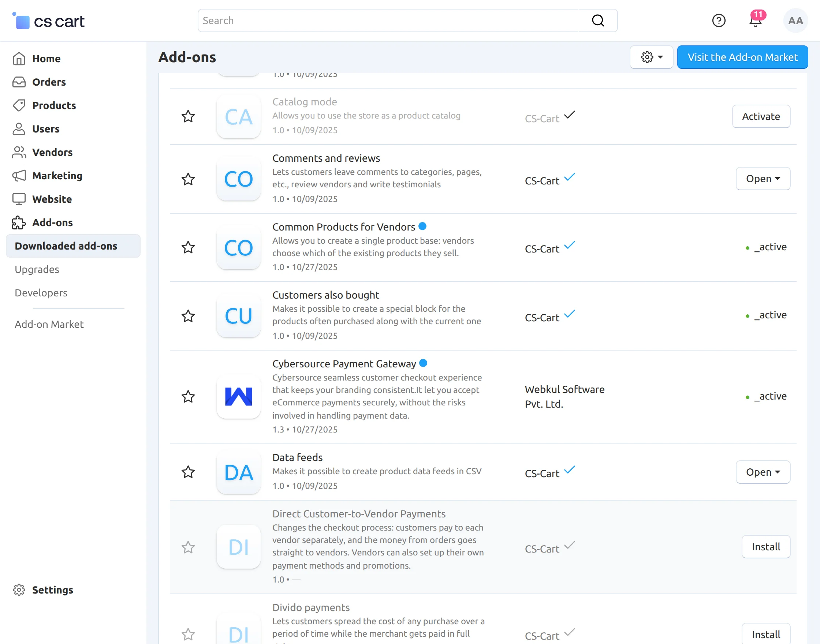Open the Users section icon
Viewport: 820px width, 644px height.
tap(19, 129)
